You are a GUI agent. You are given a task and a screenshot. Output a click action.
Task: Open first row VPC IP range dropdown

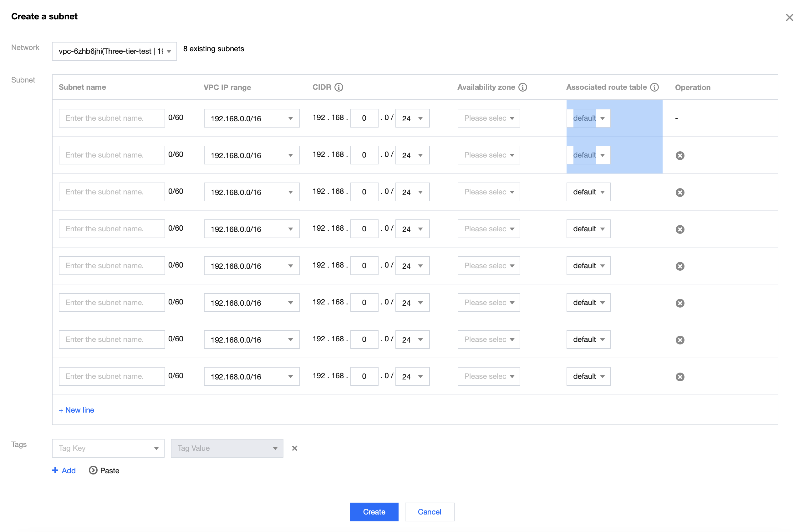coord(251,118)
